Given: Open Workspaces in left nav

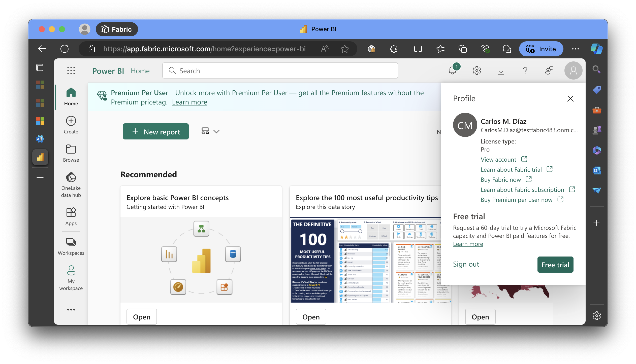Looking at the screenshot, I should pyautogui.click(x=71, y=246).
